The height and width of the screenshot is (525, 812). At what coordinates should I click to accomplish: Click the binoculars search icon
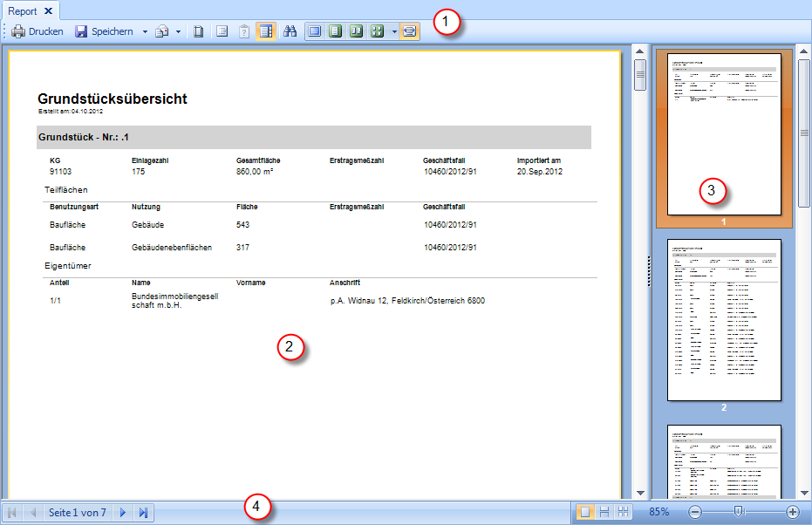click(x=290, y=31)
